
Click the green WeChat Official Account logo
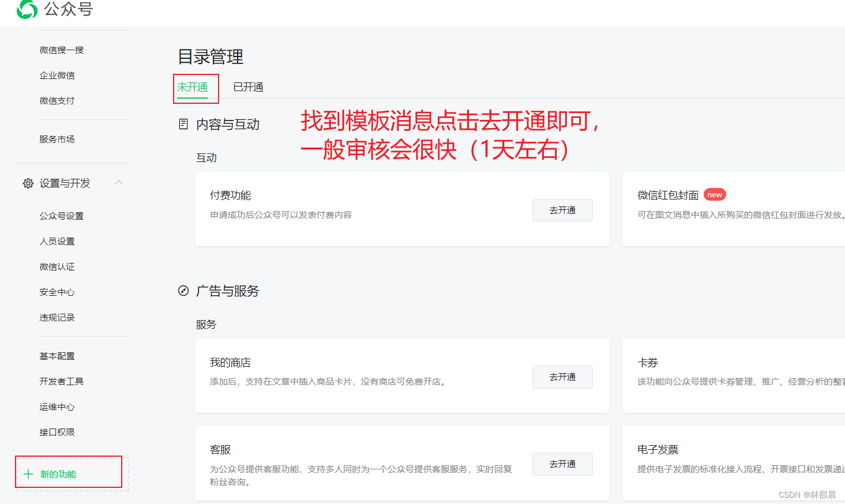tap(27, 9)
